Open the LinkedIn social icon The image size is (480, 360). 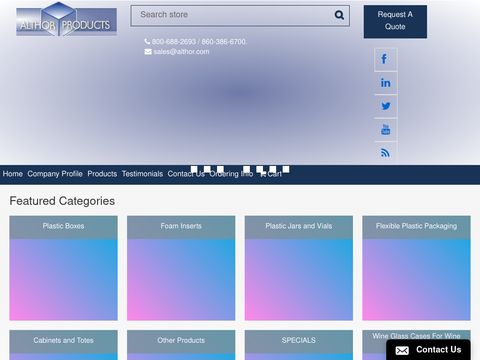click(x=385, y=83)
